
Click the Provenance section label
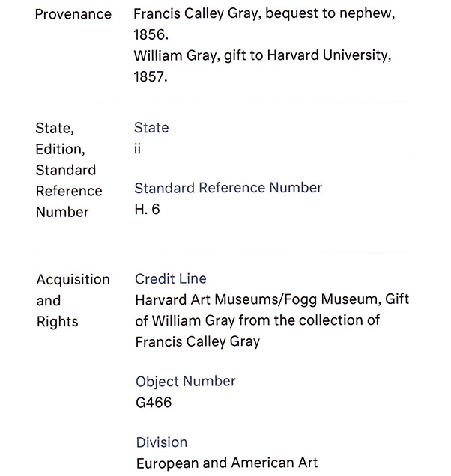click(x=73, y=14)
